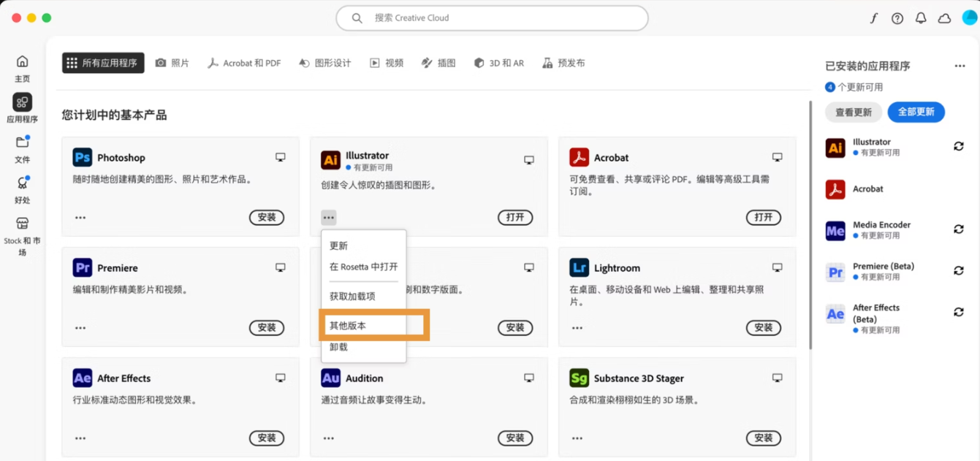980x461 pixels.
Task: Click the 4 个更新可用 updates label
Action: pos(854,87)
